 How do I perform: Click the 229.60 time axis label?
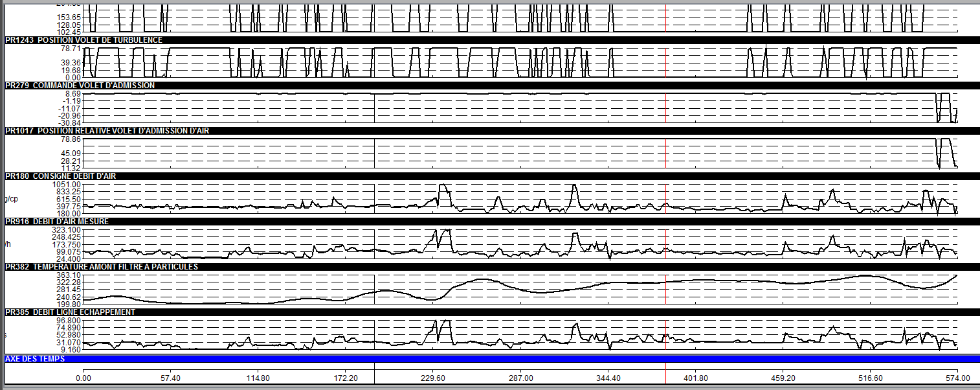(x=433, y=378)
